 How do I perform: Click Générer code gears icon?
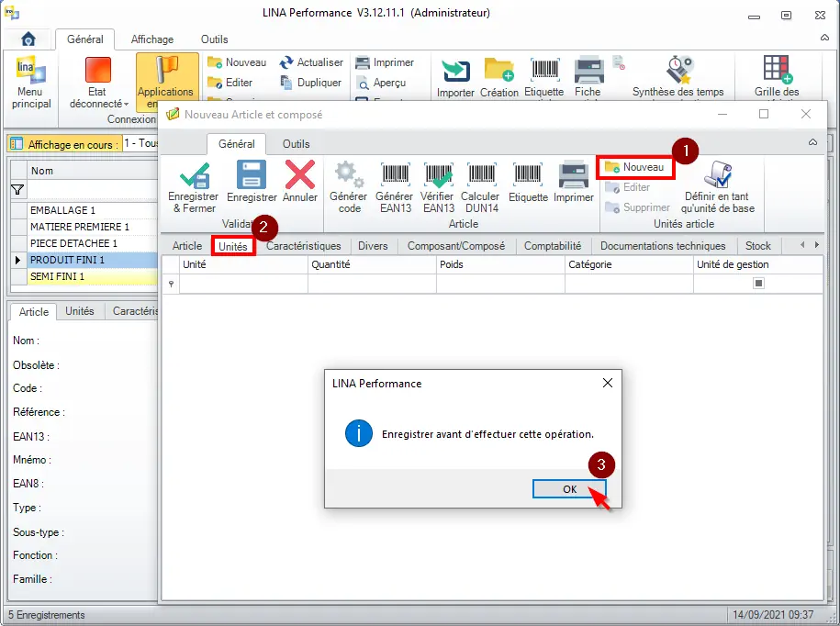349,174
